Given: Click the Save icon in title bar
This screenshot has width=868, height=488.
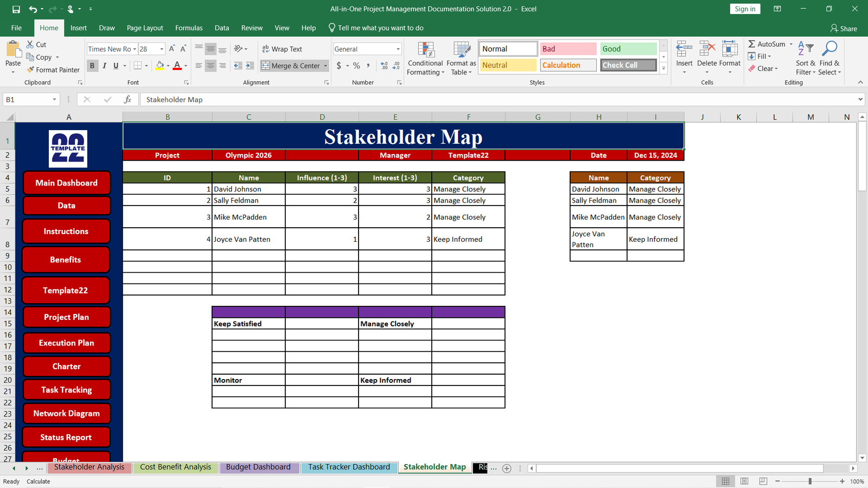Looking at the screenshot, I should click(16, 9).
